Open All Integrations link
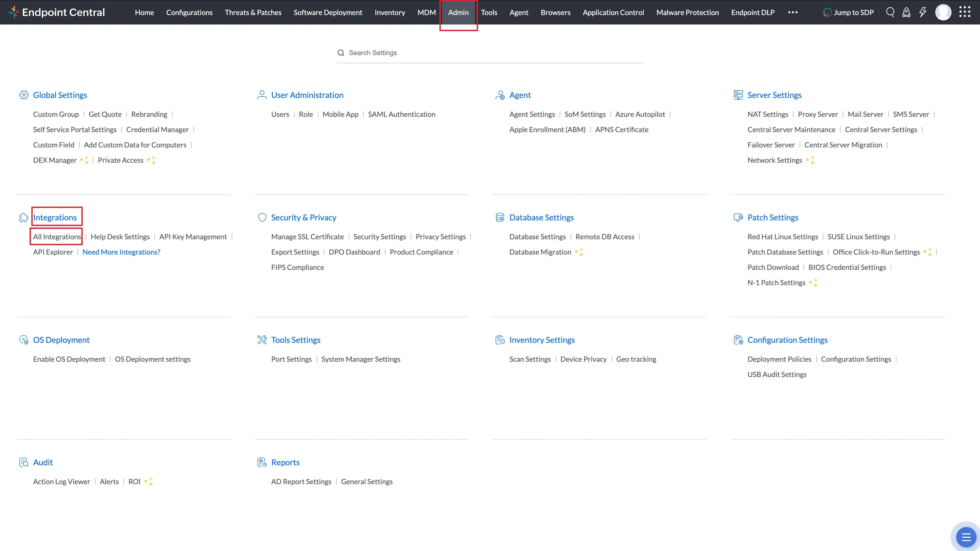The width and height of the screenshot is (980, 551). coord(57,236)
